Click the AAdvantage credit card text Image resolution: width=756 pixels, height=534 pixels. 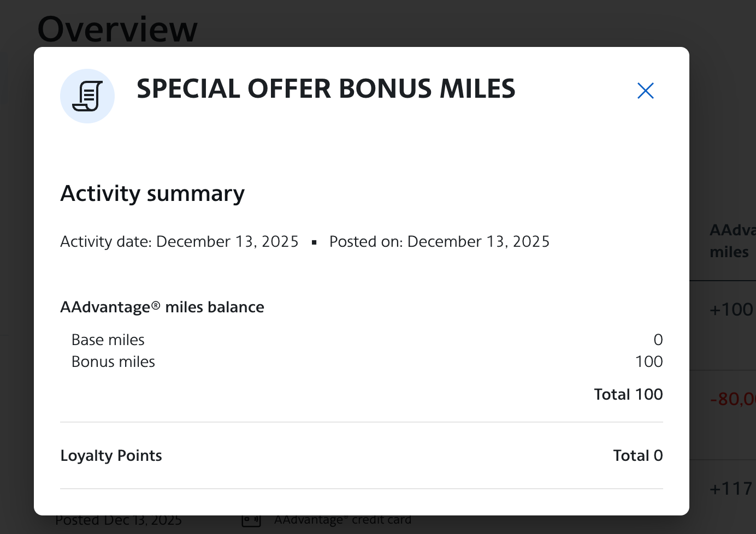(342, 520)
